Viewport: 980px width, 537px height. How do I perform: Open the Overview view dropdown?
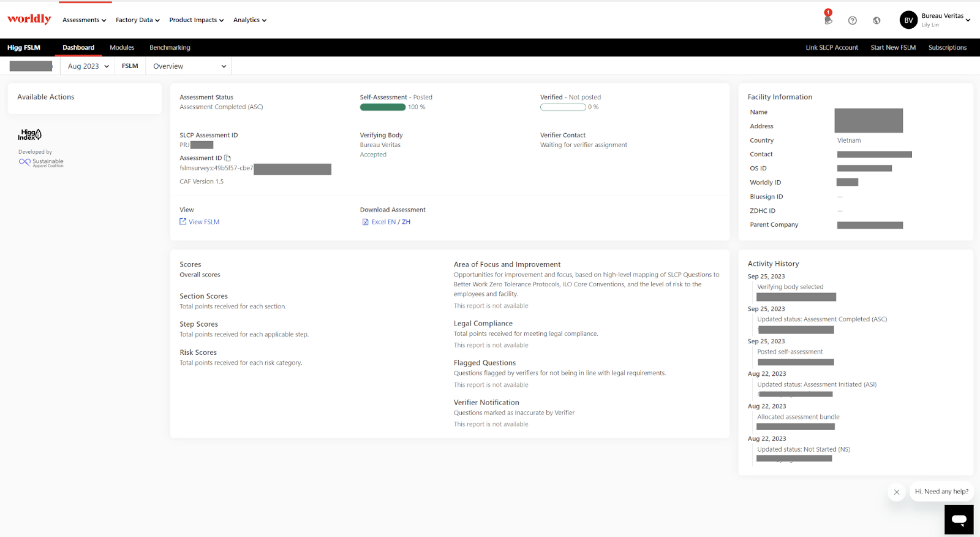coord(189,66)
